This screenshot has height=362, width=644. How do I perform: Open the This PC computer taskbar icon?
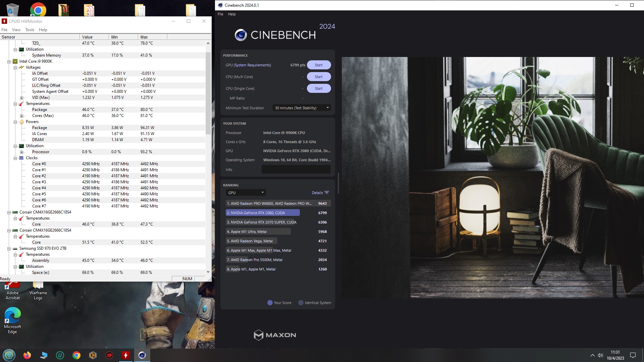44,355
